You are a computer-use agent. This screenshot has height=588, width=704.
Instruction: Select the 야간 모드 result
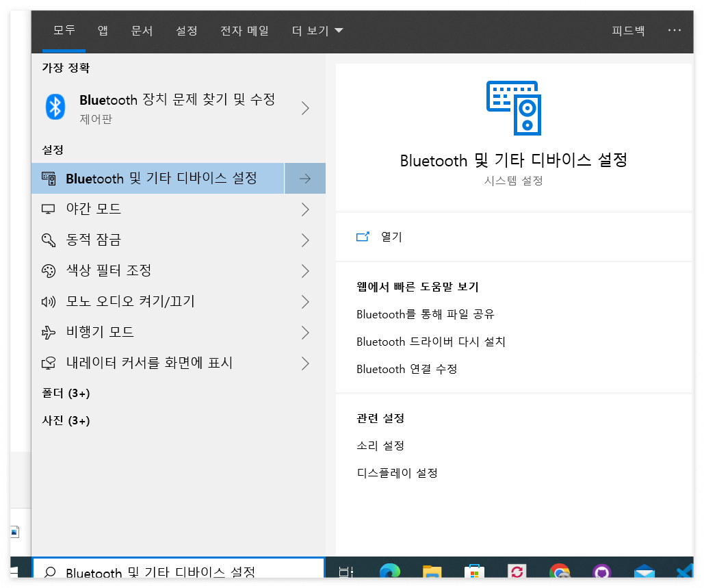(x=157, y=209)
